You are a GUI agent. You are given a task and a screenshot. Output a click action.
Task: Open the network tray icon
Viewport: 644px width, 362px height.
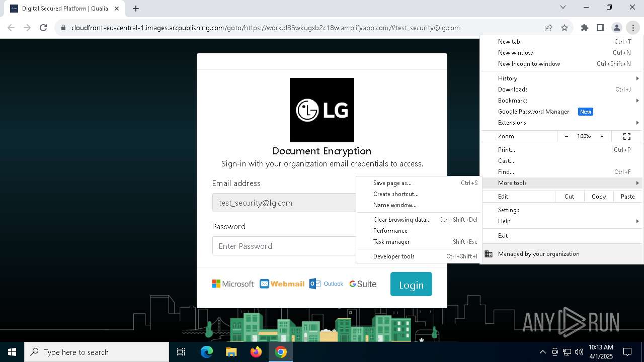[x=567, y=352]
